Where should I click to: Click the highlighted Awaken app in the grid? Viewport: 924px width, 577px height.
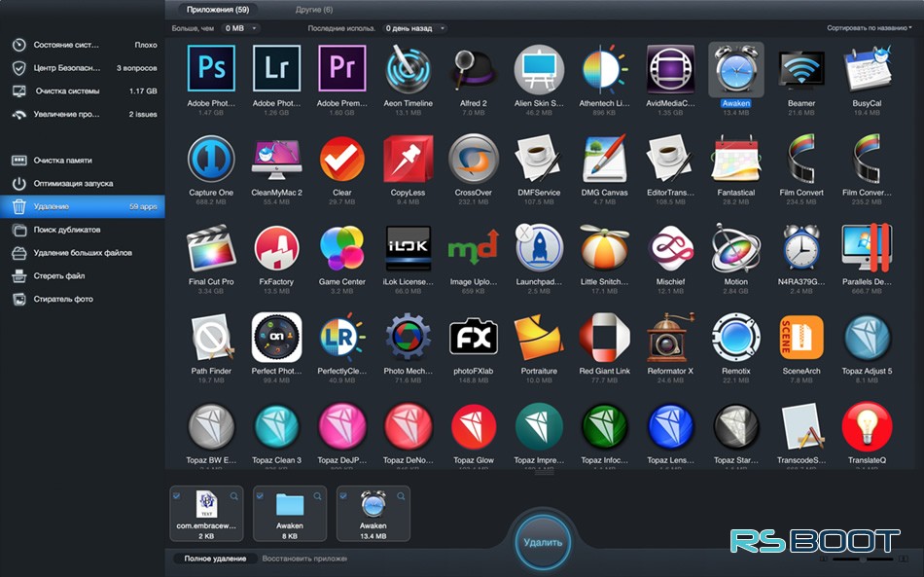click(736, 71)
